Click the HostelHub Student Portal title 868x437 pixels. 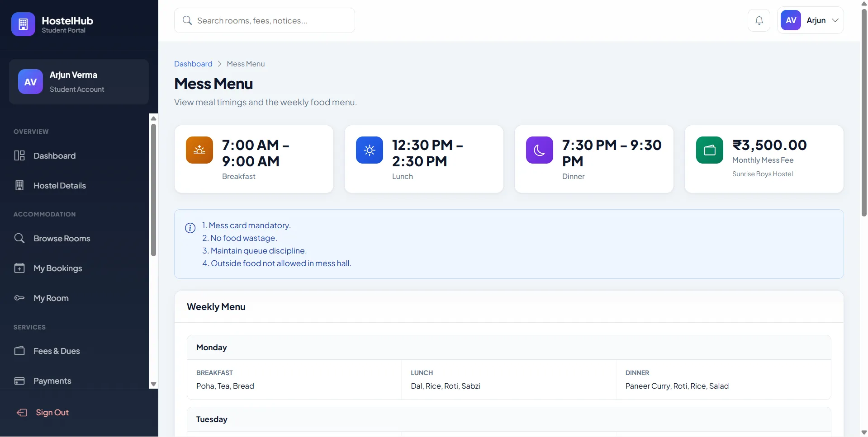point(67,24)
